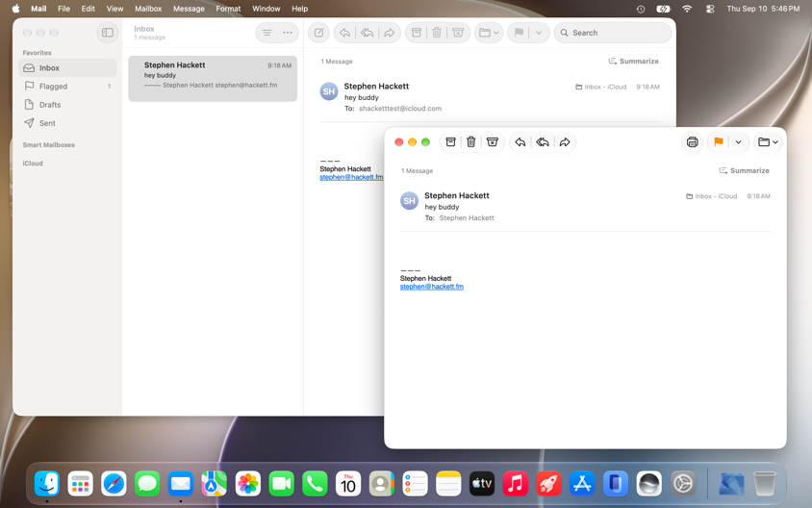The image size is (812, 508).
Task: Archive the message from the front window toolbar
Action: 450,141
